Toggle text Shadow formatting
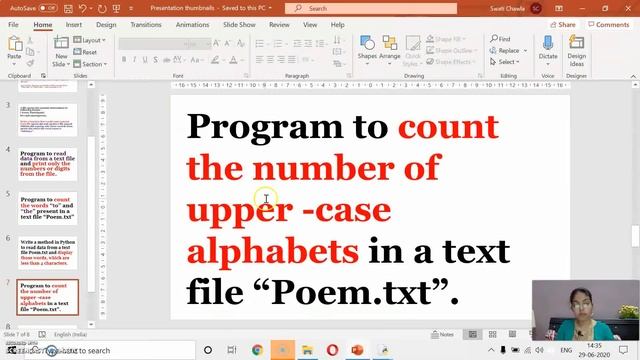The image size is (640, 360). (x=156, y=60)
